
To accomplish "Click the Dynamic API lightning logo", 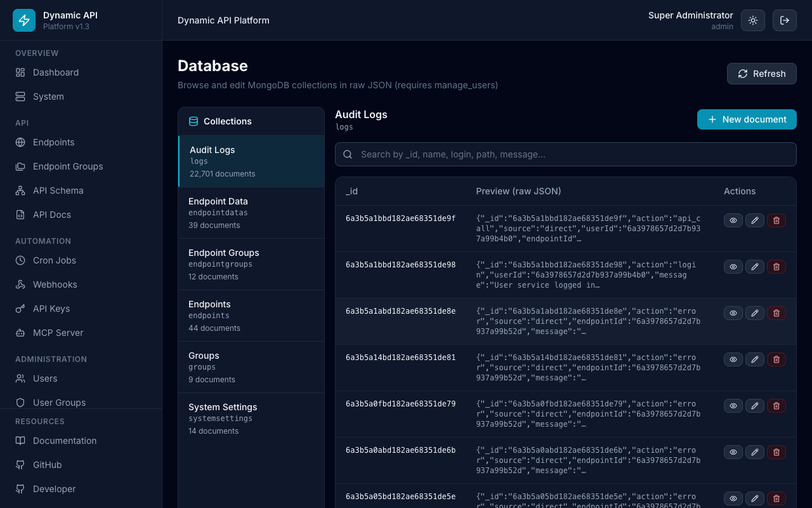I will (x=24, y=20).
